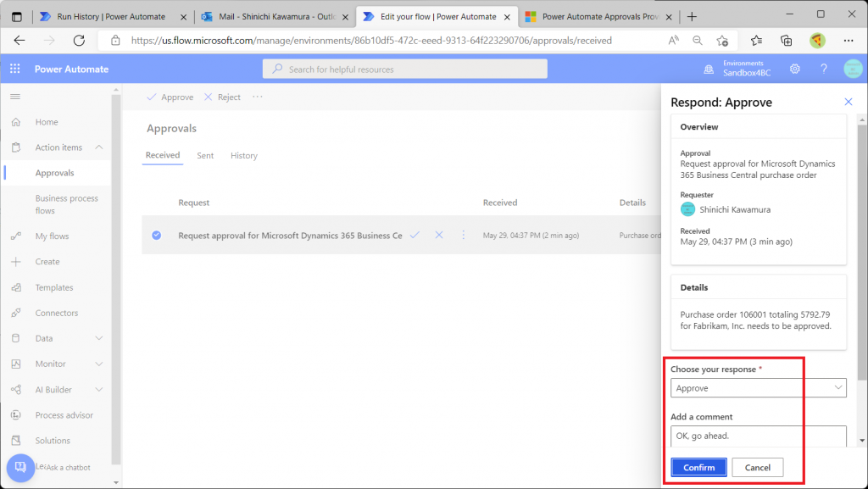Cancel the approval response
The width and height of the screenshot is (868, 489).
point(757,468)
